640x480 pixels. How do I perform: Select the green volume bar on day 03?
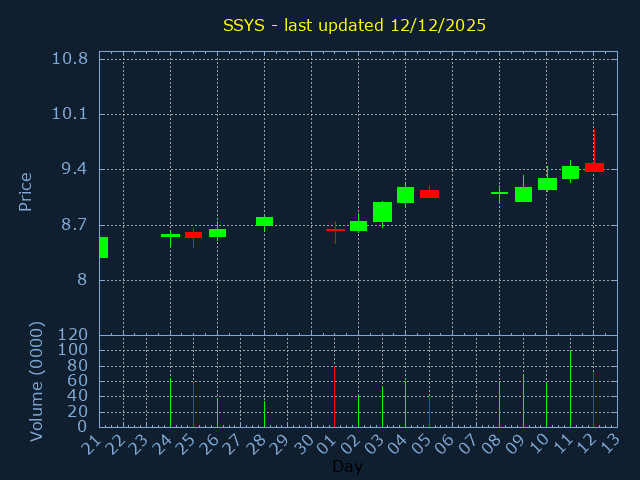tap(382, 407)
